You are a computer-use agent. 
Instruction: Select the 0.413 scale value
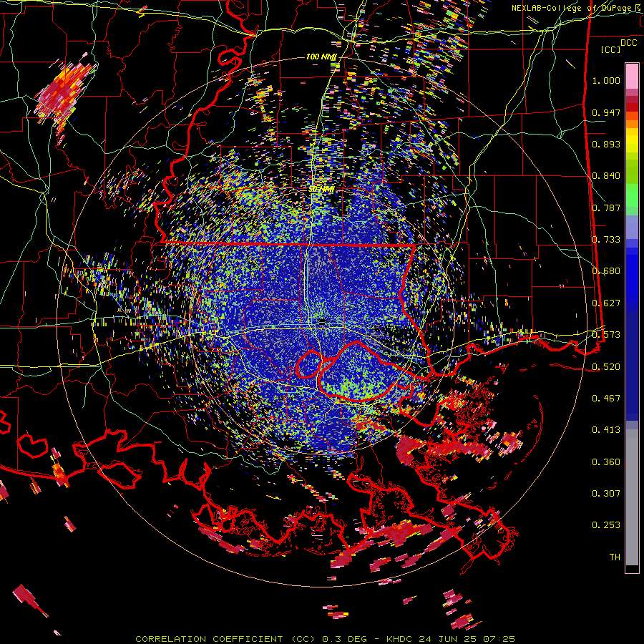click(x=606, y=430)
